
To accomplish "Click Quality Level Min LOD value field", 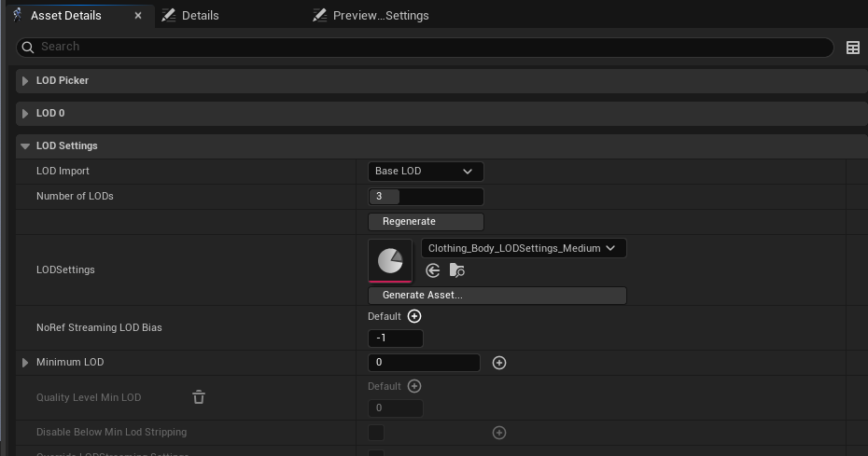I will click(395, 408).
